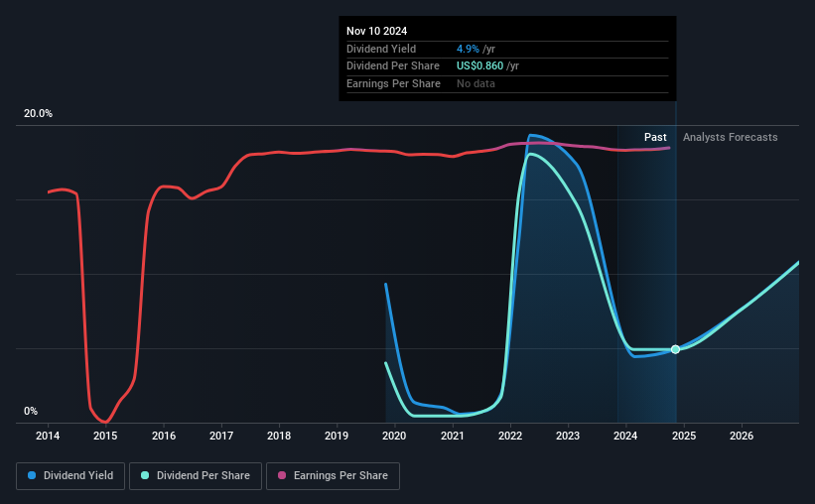The width and height of the screenshot is (815, 504).
Task: Select the 2018 label on the x-axis
Action: [279, 436]
